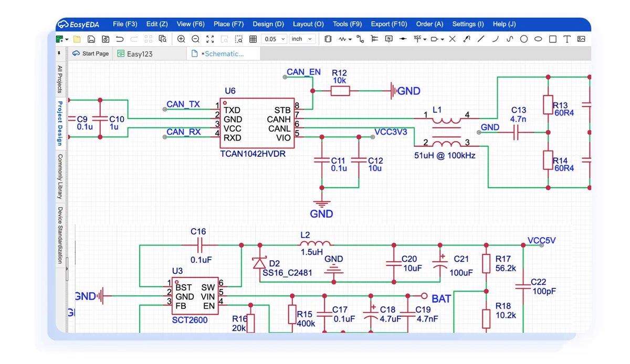
Task: Place a net label with N icon
Action: [389, 39]
